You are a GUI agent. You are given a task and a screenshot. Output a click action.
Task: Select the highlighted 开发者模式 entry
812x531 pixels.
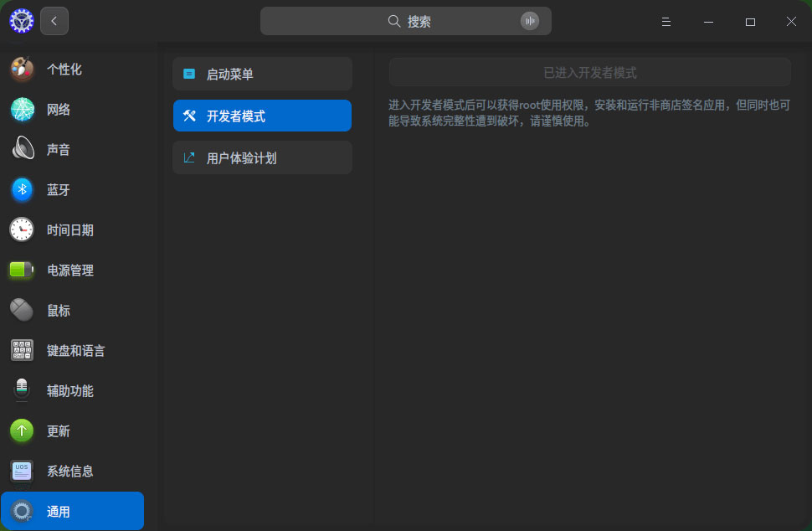[x=262, y=116]
